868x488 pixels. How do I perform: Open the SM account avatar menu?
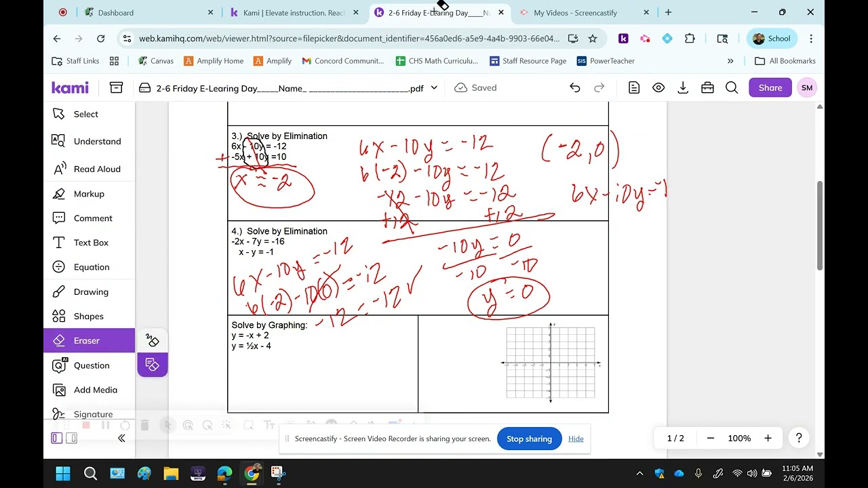(807, 87)
